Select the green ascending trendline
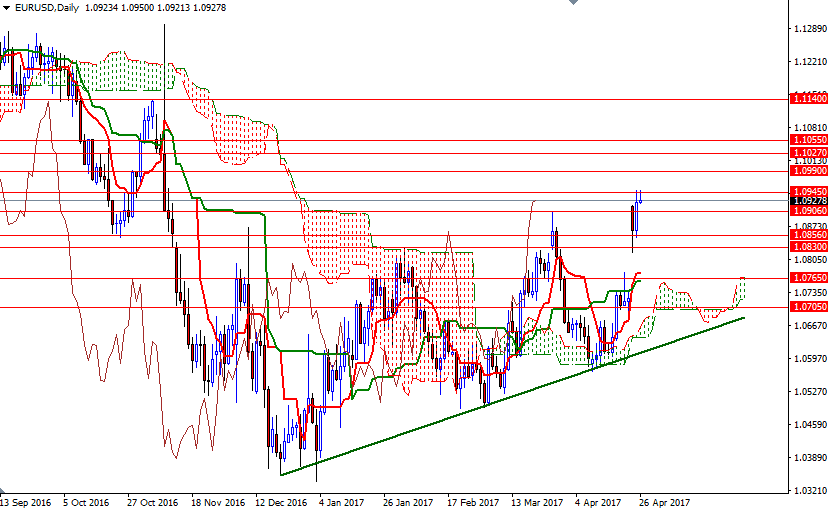This screenshot has height=510, width=828. [512, 396]
